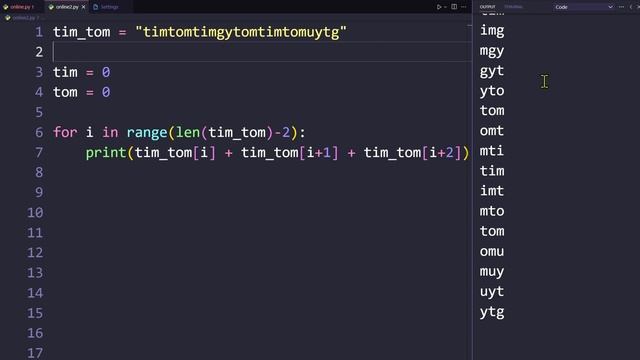This screenshot has height=360, width=640.
Task: Select the OUTPUT panel tab
Action: coord(487,7)
